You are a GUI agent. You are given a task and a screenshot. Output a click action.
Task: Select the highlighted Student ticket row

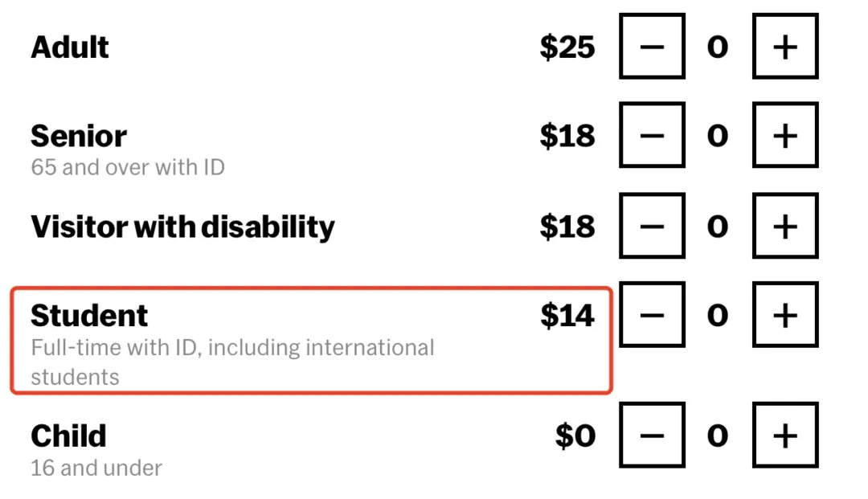(311, 341)
